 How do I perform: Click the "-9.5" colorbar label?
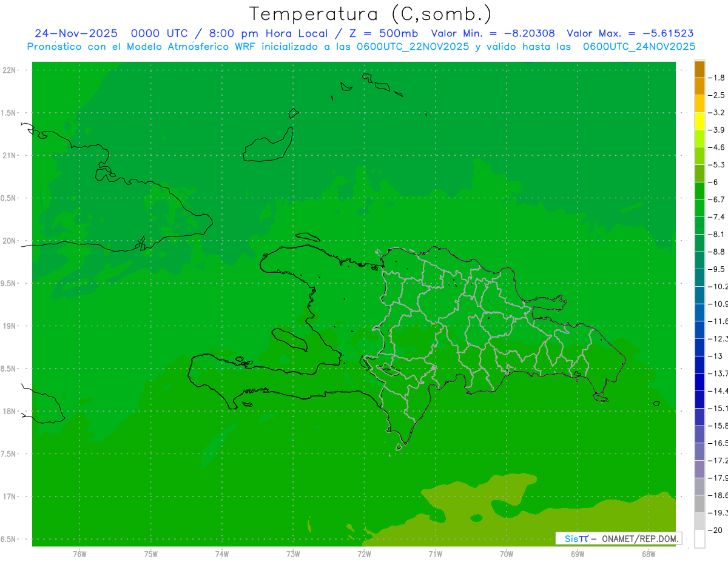718,269
